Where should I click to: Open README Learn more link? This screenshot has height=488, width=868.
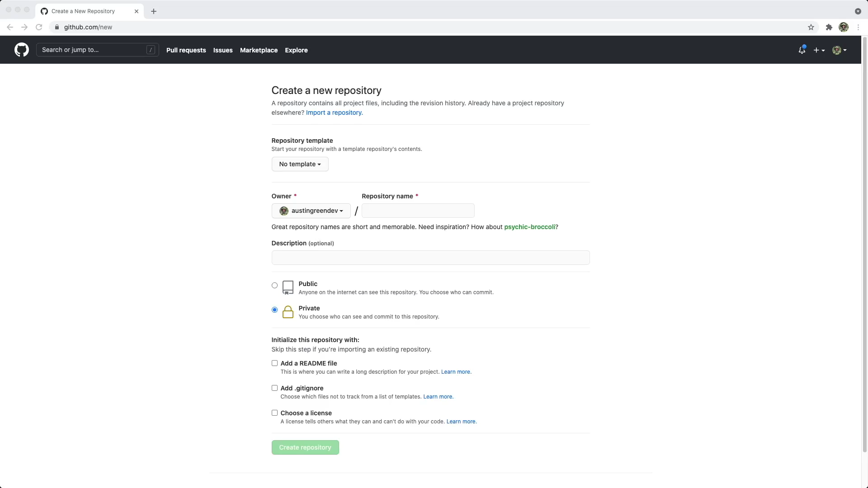click(x=456, y=372)
